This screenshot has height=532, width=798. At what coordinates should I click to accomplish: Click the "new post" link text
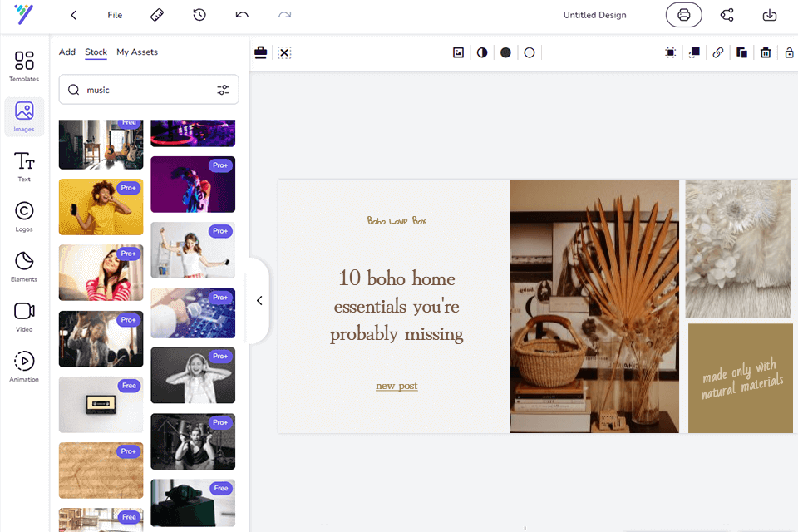(397, 386)
